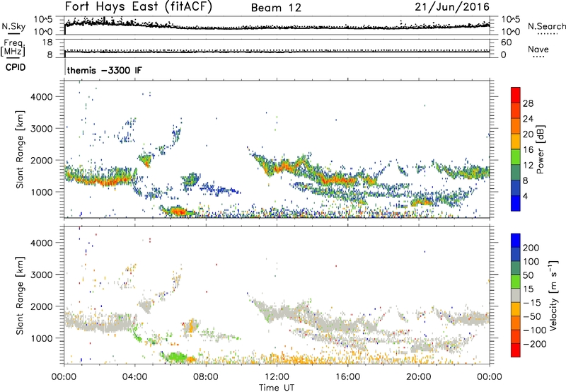Click the 'Freq. [MHz]' label
Image resolution: width=566 pixels, height=392 pixels.
13,48
